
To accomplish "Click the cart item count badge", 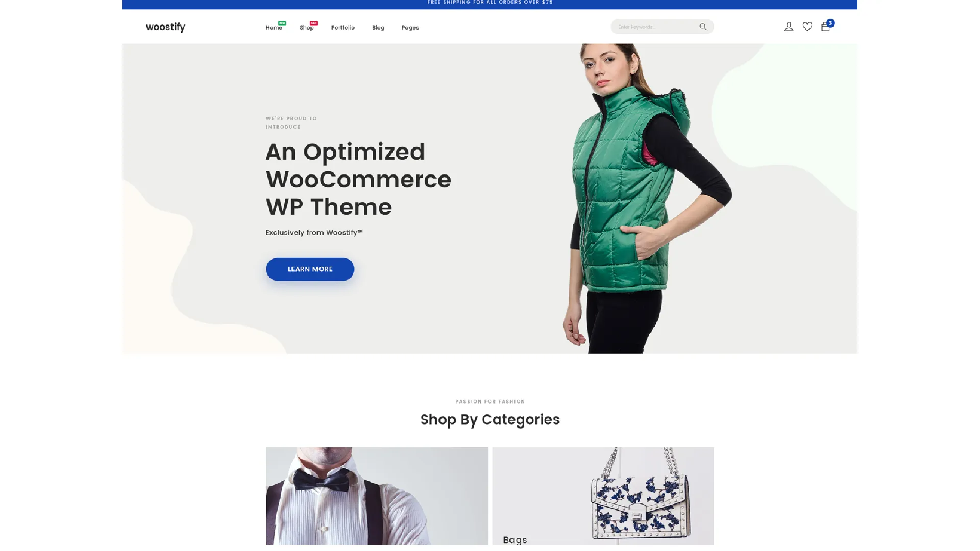I will pos(830,23).
